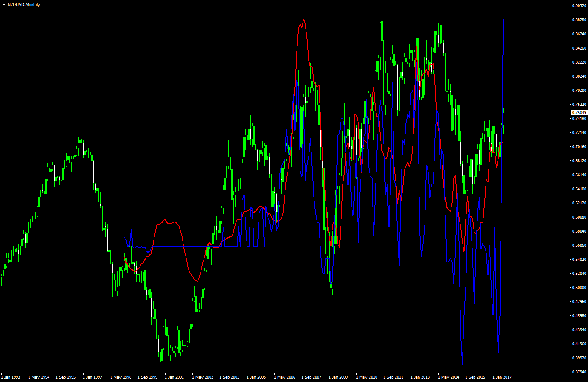Viewport: 588px width, 382px height.
Task: Click the 0.84260 price axis label
Action: pyautogui.click(x=579, y=48)
